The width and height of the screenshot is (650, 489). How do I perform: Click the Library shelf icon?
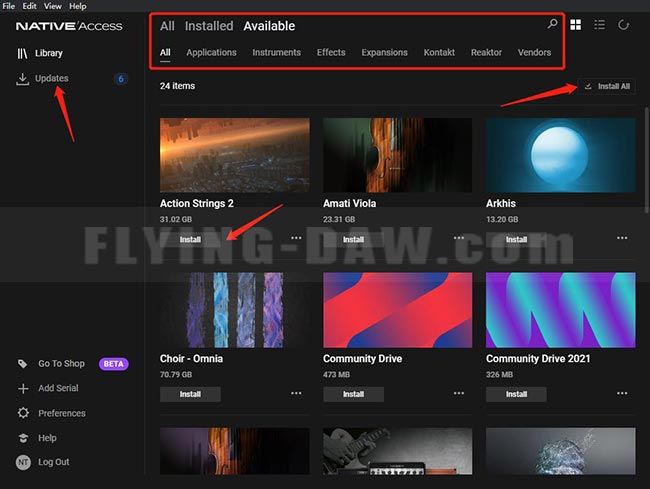(22, 53)
